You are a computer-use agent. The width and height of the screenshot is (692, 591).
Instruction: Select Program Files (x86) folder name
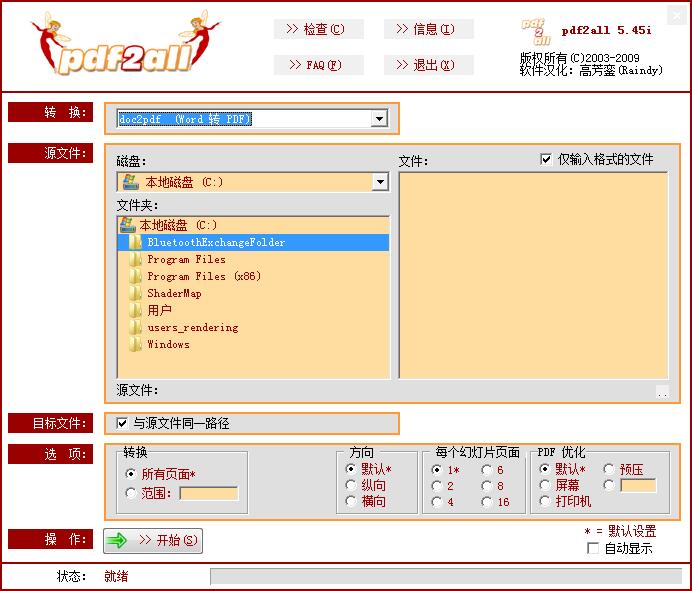(x=204, y=276)
